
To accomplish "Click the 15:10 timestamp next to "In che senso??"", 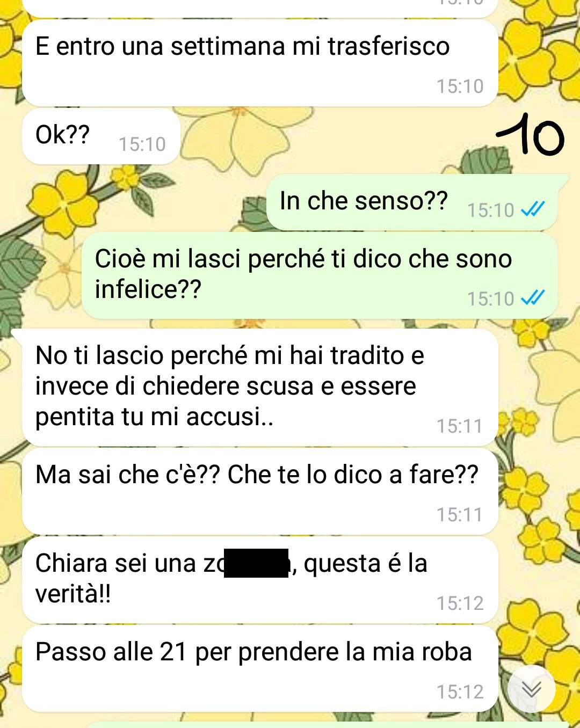I will pos(491,210).
